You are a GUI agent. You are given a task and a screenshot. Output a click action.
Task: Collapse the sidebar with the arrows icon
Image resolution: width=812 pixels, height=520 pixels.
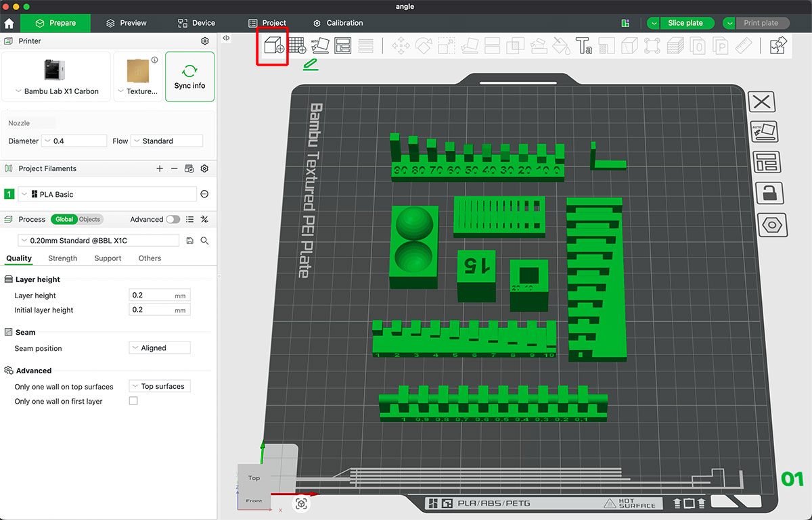point(226,39)
